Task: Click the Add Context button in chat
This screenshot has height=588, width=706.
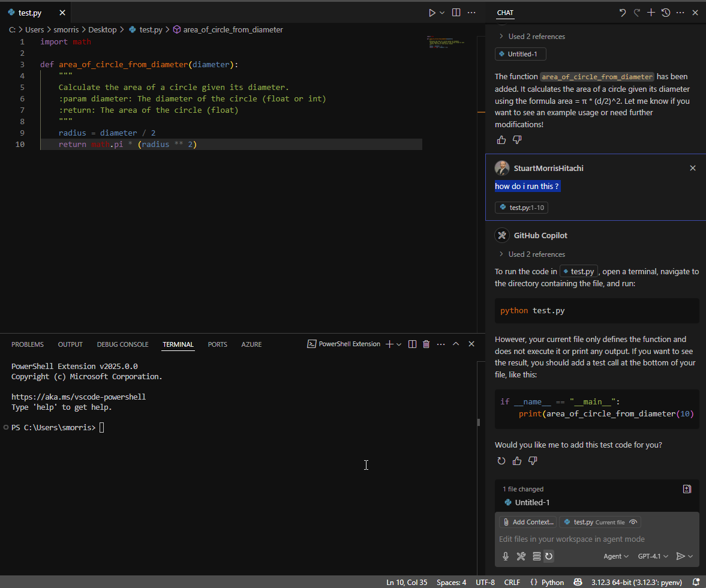Action: pyautogui.click(x=527, y=522)
